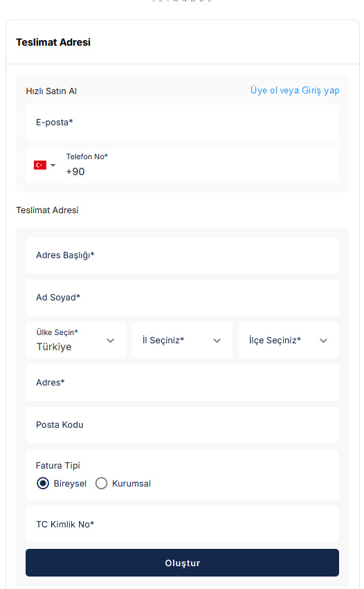Click chevron in Ülke Seçin dropdown
Image resolution: width=364 pixels, height=589 pixels.
110,341
